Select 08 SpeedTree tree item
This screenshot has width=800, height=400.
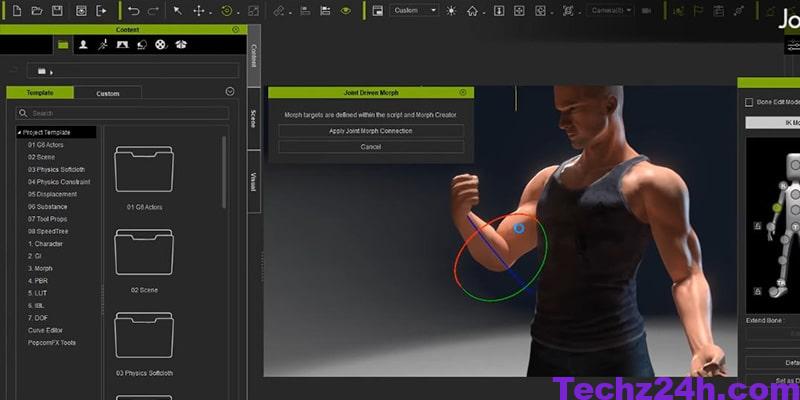click(x=48, y=231)
